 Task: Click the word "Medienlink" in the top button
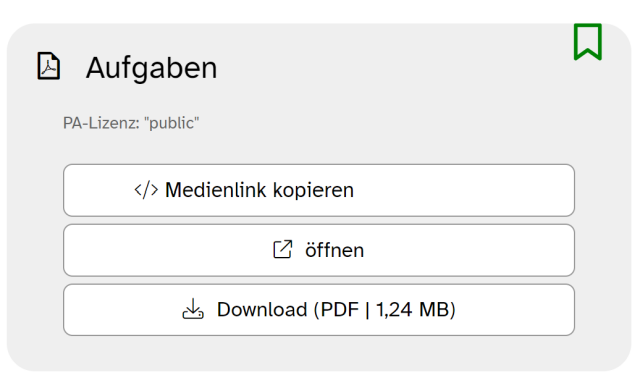click(x=216, y=190)
